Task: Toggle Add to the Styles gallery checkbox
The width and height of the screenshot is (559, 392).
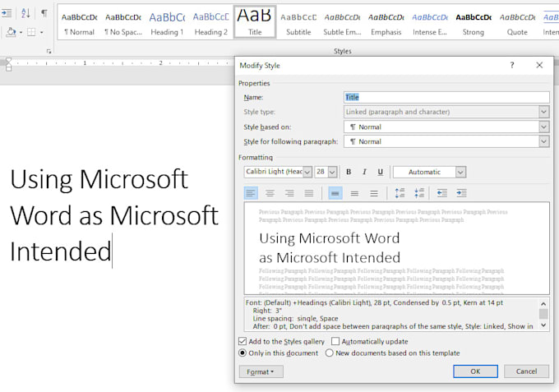Action: coord(243,341)
